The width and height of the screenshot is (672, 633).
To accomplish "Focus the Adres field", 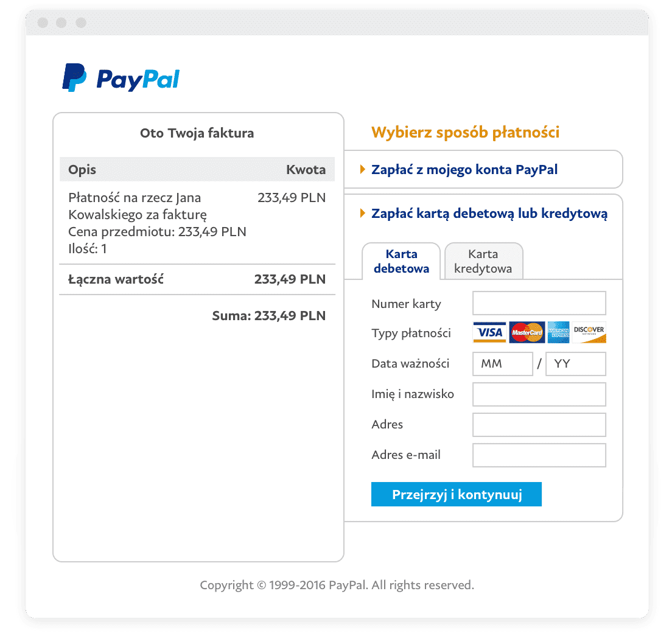I will click(539, 425).
